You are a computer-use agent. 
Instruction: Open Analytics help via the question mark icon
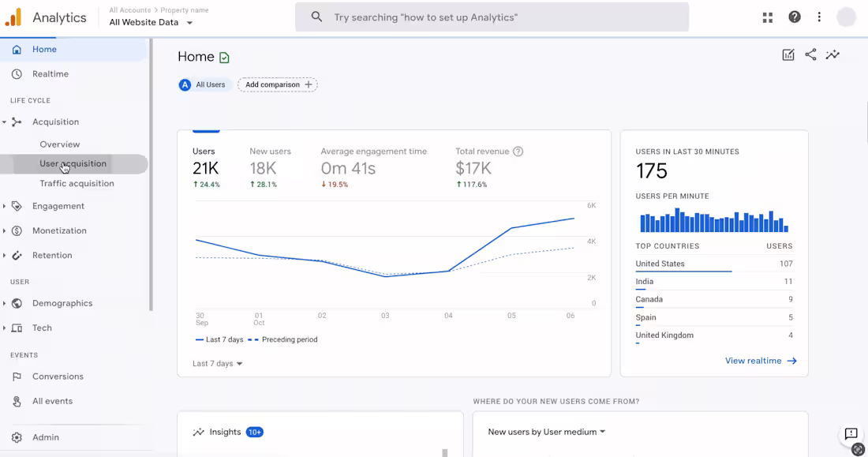tap(794, 17)
